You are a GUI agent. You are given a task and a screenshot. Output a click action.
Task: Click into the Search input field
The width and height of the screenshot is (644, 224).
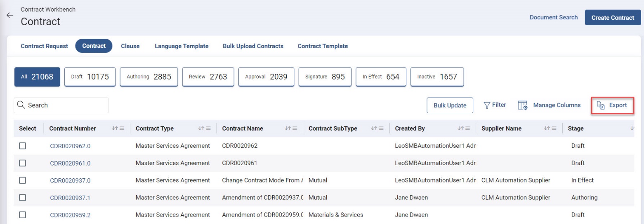tap(66, 105)
